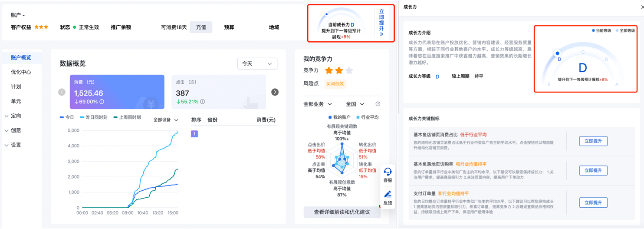Toggle 当前等级 legend in 成长力 gauge
644x229 pixels.
(x=601, y=30)
